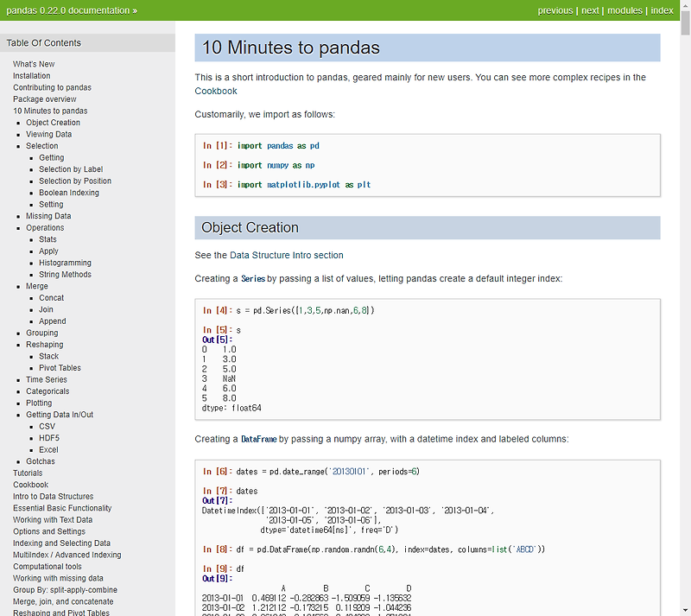
Task: Open Intro to Data Structures sidebar link
Action: coord(53,497)
